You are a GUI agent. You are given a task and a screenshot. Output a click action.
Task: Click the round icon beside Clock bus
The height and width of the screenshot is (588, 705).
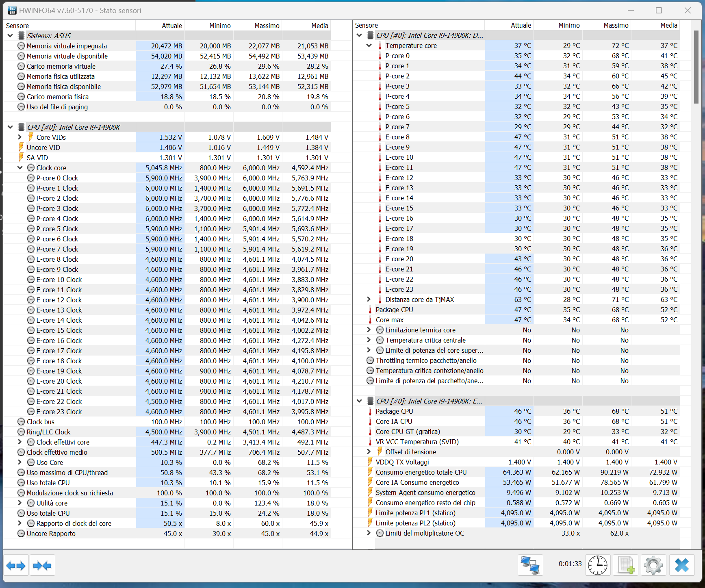(x=21, y=422)
